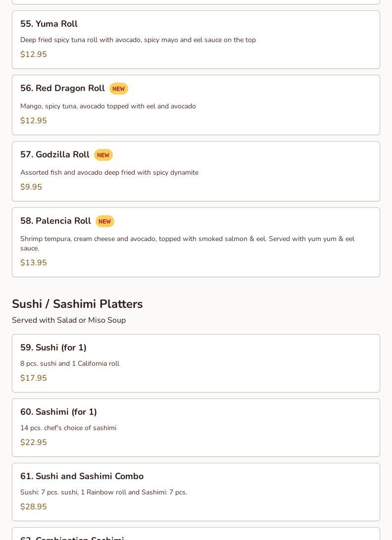Select the 56. Red Dragon Roll title
This screenshot has width=392, height=540.
click(62, 88)
